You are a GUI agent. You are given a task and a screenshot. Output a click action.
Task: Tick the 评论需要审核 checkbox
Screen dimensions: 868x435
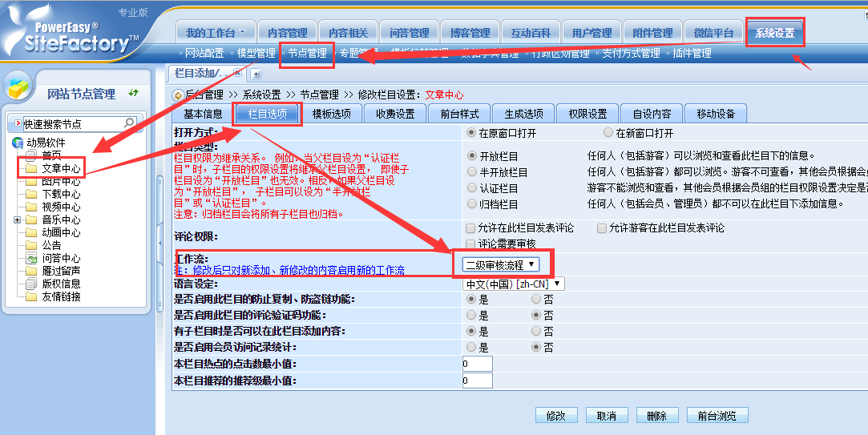coord(470,244)
